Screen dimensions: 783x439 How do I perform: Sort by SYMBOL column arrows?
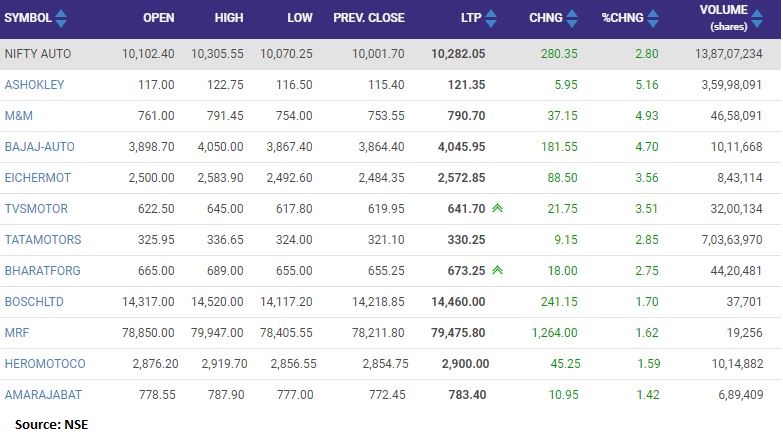(61, 18)
